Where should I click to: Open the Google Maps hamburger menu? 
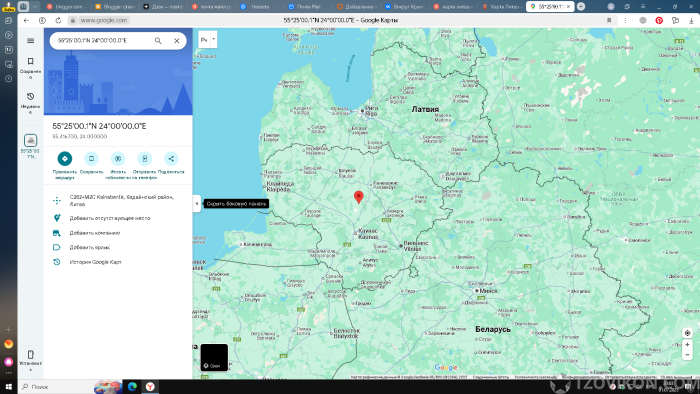[30, 41]
